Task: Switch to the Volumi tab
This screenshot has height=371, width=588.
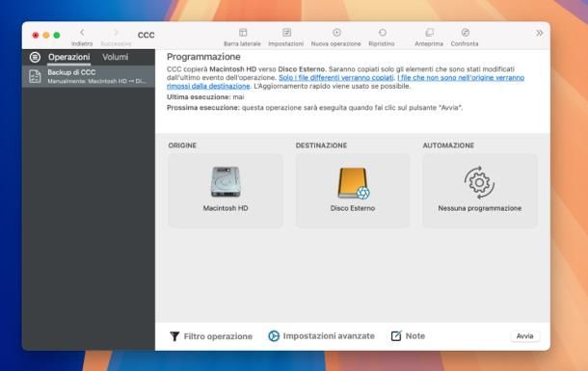Action: point(115,57)
